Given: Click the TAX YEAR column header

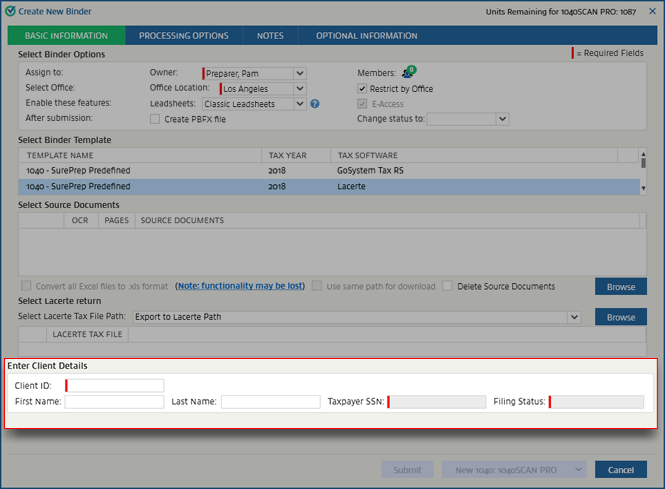Looking at the screenshot, I should (x=296, y=155).
